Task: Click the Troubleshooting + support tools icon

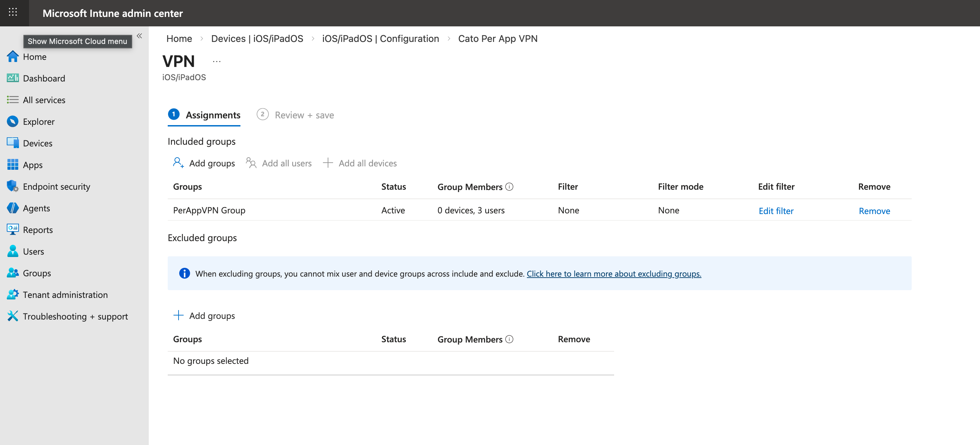Action: pos(13,316)
